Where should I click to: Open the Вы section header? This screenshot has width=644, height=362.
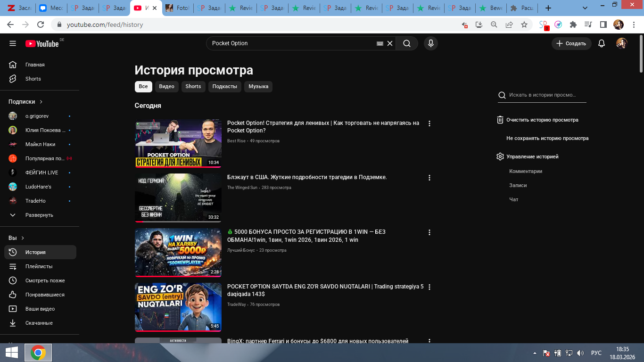(x=16, y=238)
